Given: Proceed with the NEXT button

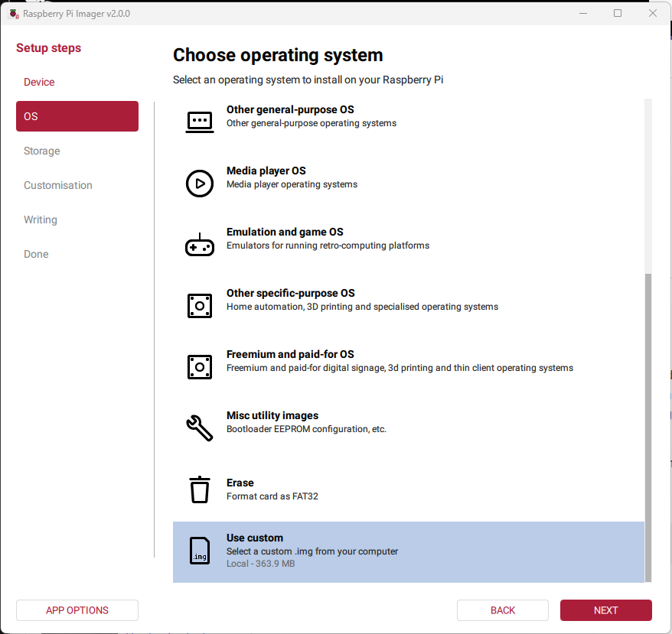Looking at the screenshot, I should pyautogui.click(x=606, y=610).
